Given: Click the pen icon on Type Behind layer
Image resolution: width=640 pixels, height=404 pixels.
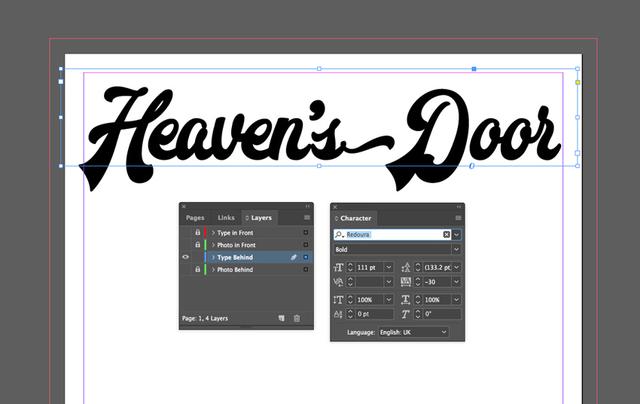Looking at the screenshot, I should click(293, 257).
